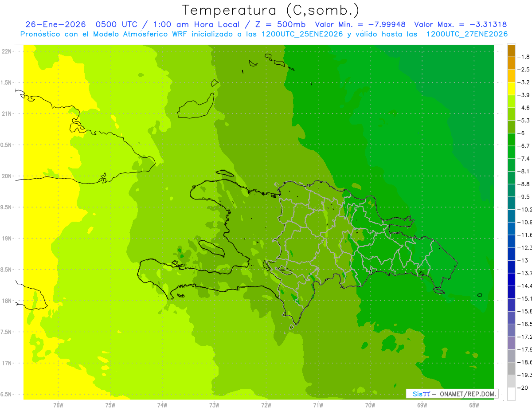Image resolution: width=532 pixels, height=411 pixels.
Task: Click the "Temperatura (C,somb.)" chart title
Action: coord(271,10)
